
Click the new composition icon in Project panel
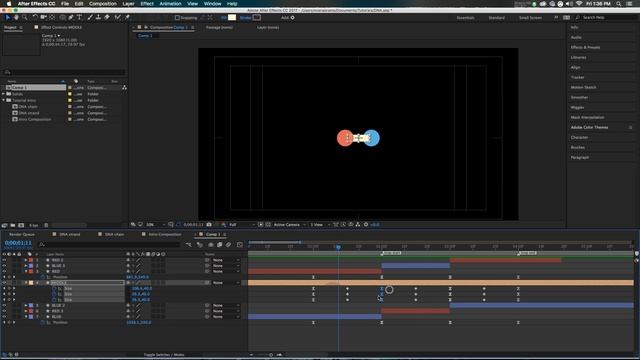[x=21, y=225]
